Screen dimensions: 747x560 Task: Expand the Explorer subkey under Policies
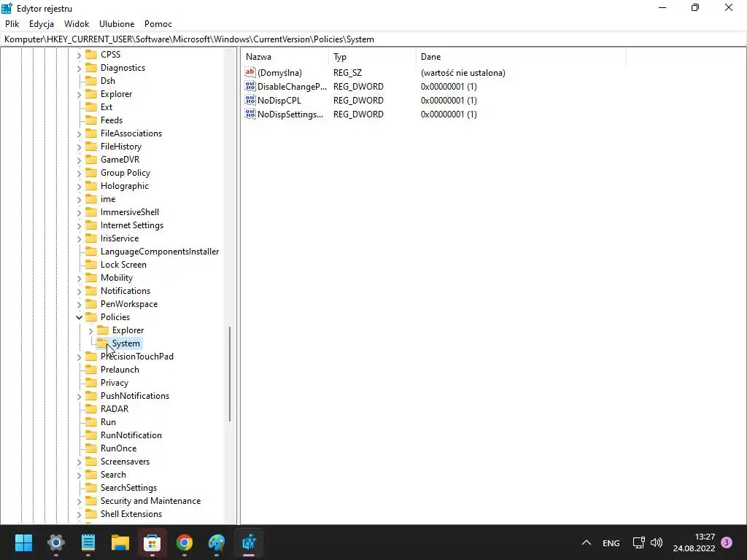point(91,331)
